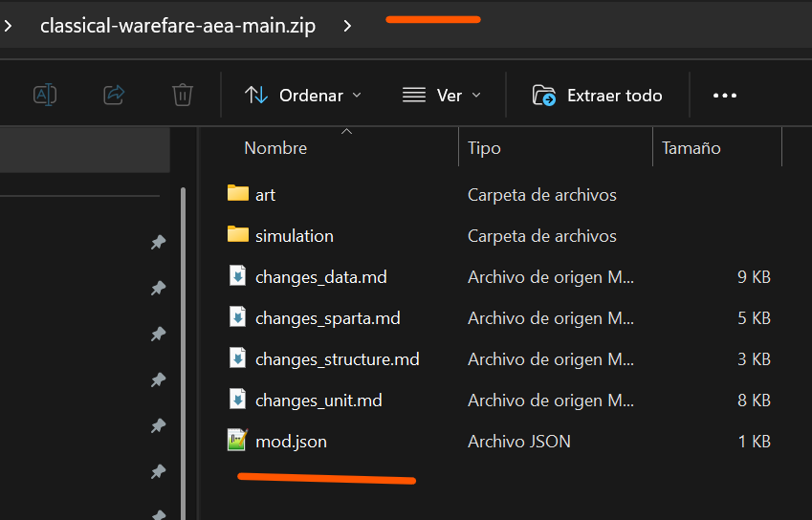Sort by Tamaño column header
Image resolution: width=812 pixels, height=520 pixels.
tap(691, 148)
